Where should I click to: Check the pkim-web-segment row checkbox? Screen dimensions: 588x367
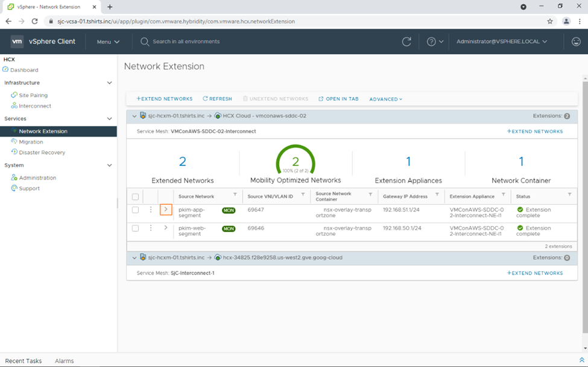coord(135,228)
